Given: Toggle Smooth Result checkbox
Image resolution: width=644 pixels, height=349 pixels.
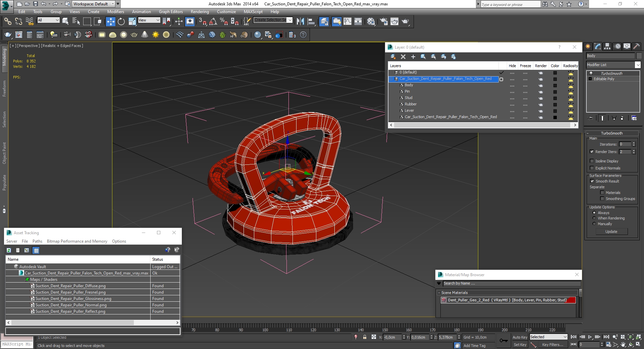Looking at the screenshot, I should [592, 181].
